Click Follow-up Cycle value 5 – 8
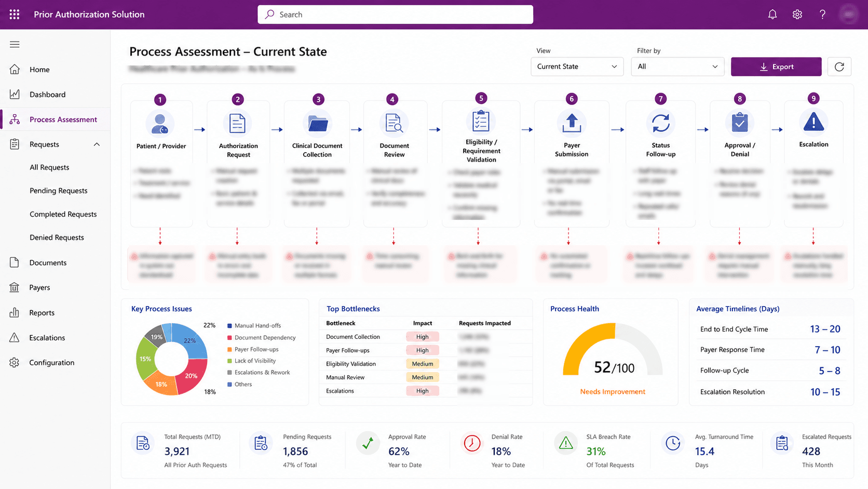 pyautogui.click(x=830, y=371)
